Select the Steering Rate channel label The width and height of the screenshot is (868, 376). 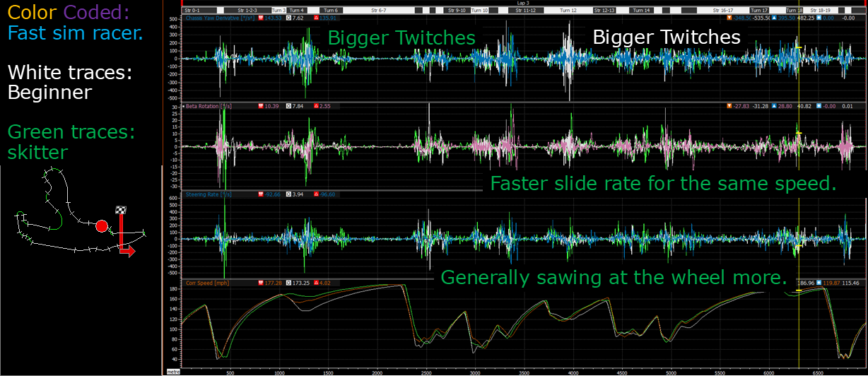[x=209, y=194]
